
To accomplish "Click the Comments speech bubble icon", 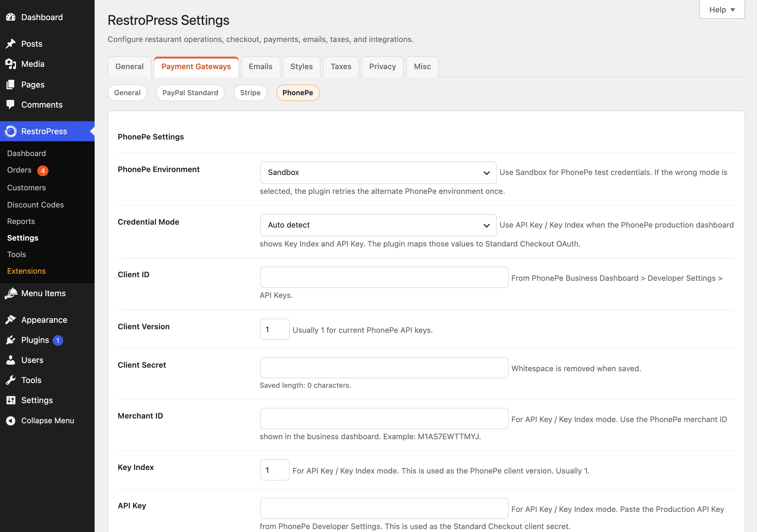I will pyautogui.click(x=11, y=105).
